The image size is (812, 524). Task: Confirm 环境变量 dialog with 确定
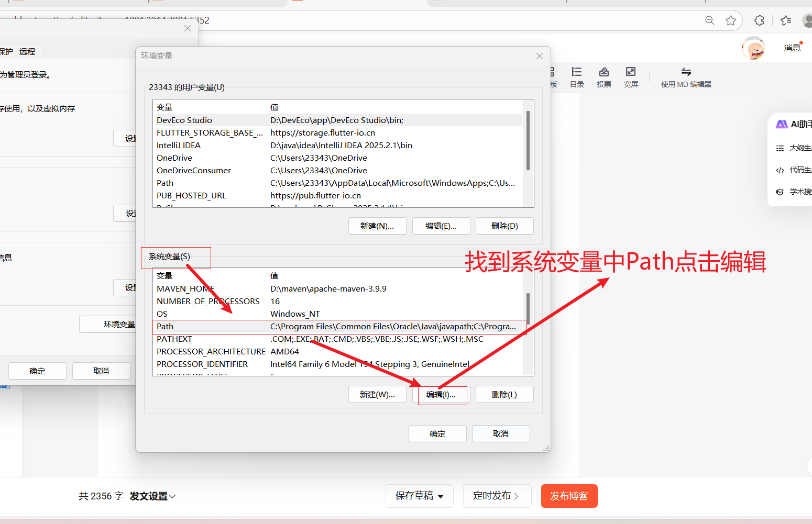pyautogui.click(x=437, y=434)
